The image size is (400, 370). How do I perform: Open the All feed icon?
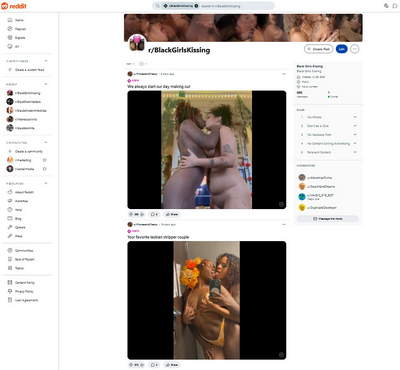pyautogui.click(x=10, y=46)
